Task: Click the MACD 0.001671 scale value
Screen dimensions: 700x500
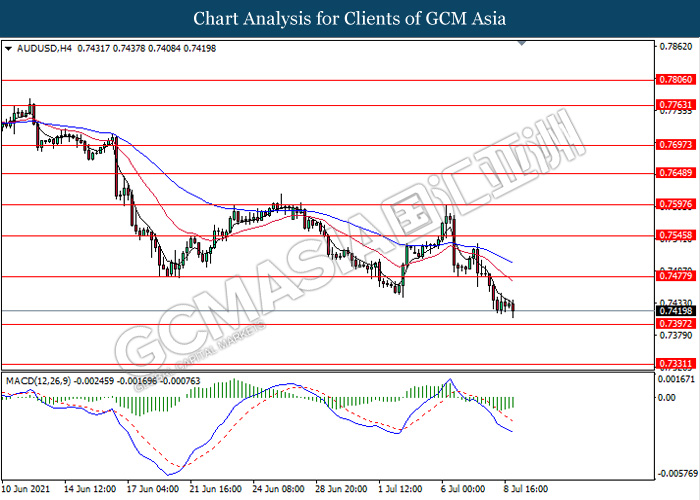Action: click(x=676, y=379)
